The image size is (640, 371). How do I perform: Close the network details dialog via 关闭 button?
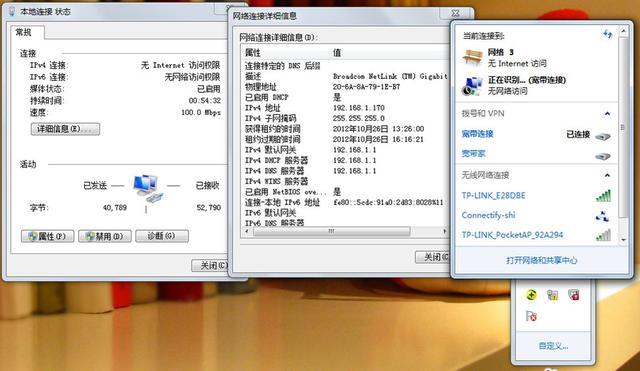click(x=432, y=257)
